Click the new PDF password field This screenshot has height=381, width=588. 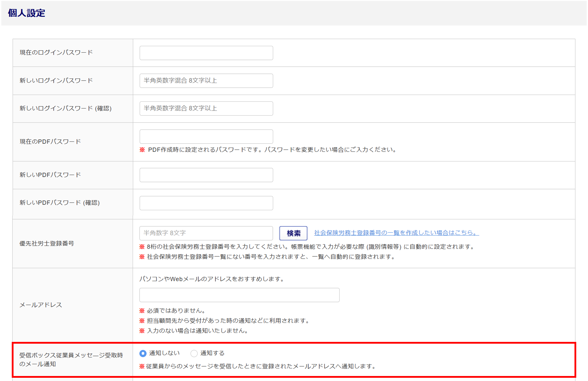206,175
